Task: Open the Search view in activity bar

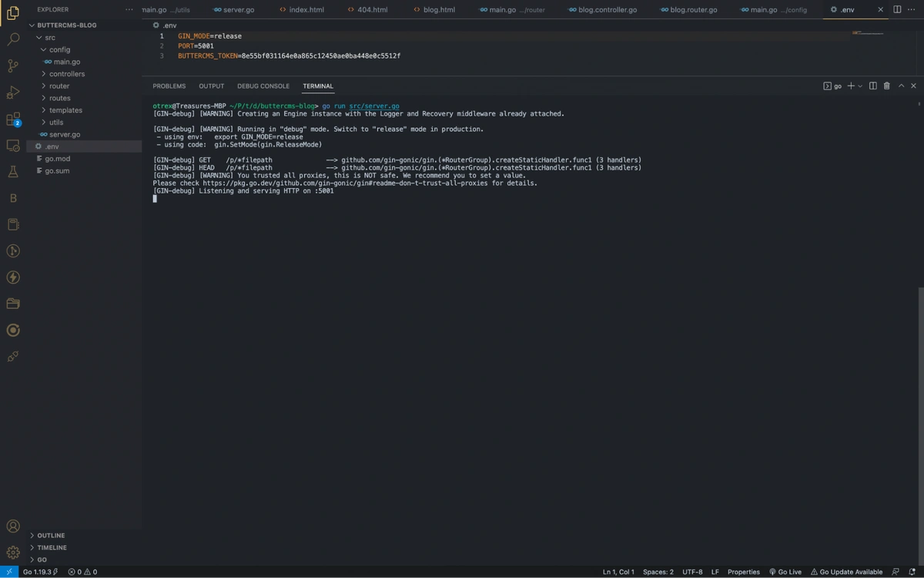Action: coord(12,39)
